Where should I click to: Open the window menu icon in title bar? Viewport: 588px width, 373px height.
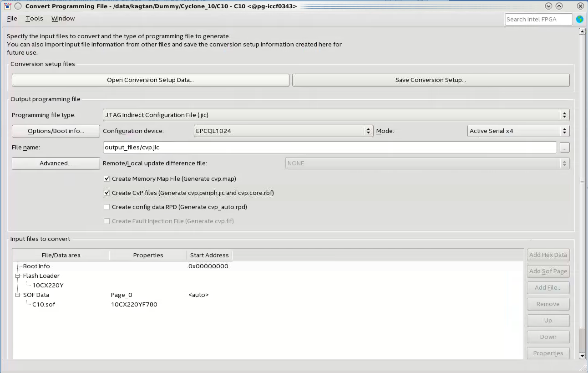(7, 6)
